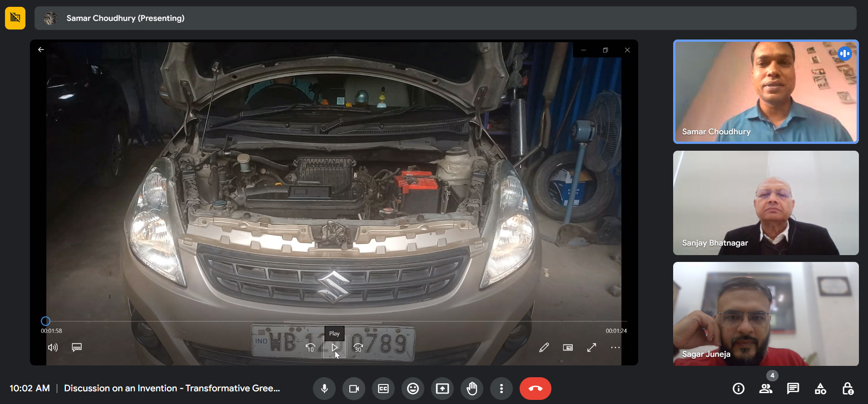The height and width of the screenshot is (404, 868).
Task: Show the participants people panel
Action: pos(766,389)
